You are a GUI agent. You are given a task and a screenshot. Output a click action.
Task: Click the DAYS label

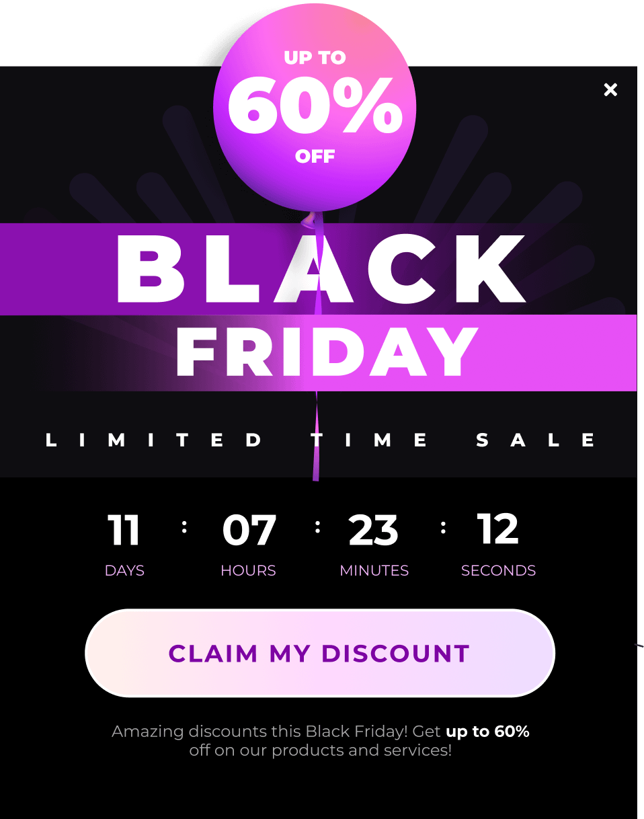[x=124, y=570]
